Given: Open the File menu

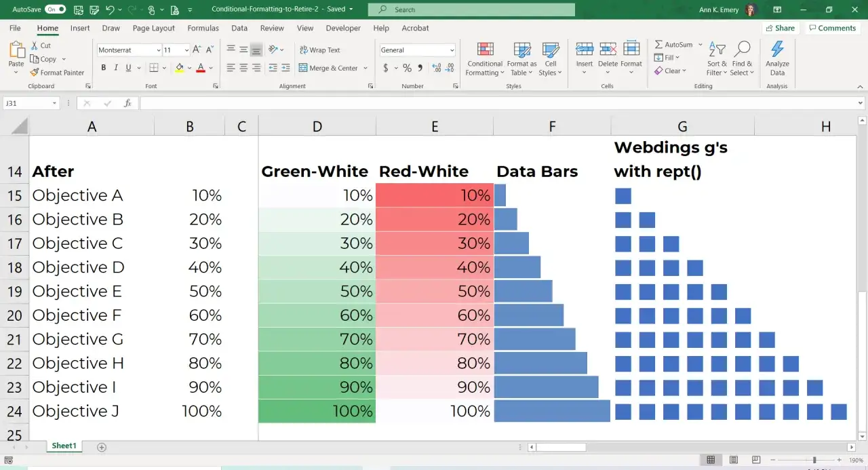Looking at the screenshot, I should point(15,28).
